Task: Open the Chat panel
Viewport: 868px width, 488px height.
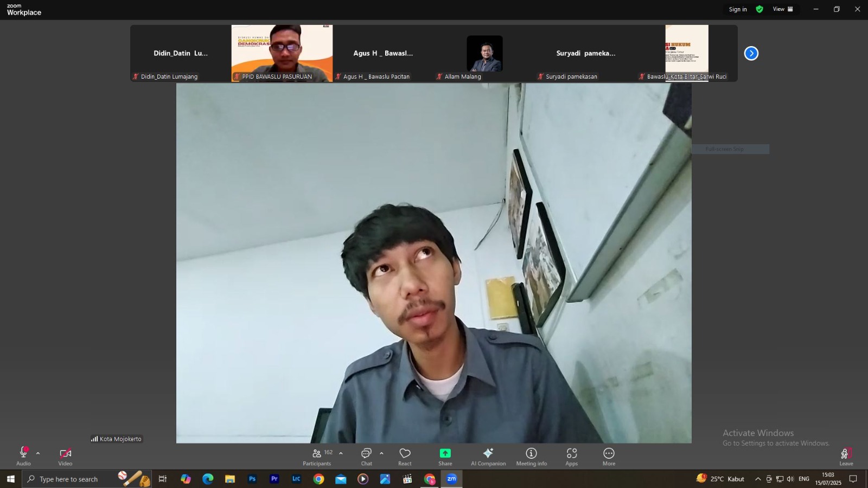Action: click(367, 457)
